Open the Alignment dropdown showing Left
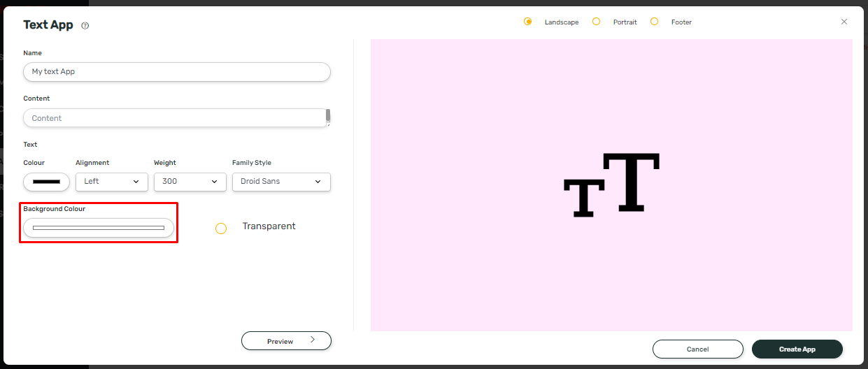The width and height of the screenshot is (868, 369). (x=112, y=182)
